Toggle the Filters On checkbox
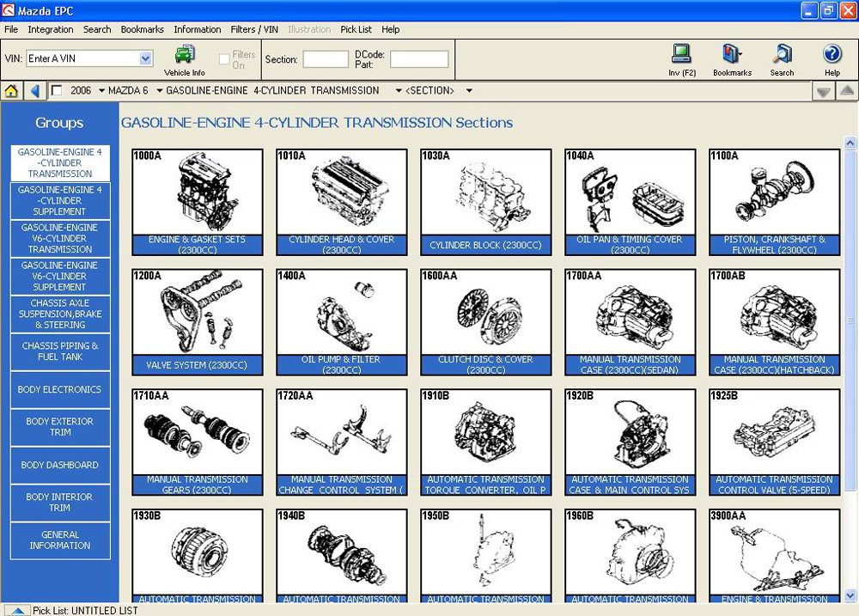The width and height of the screenshot is (859, 616). [224, 59]
